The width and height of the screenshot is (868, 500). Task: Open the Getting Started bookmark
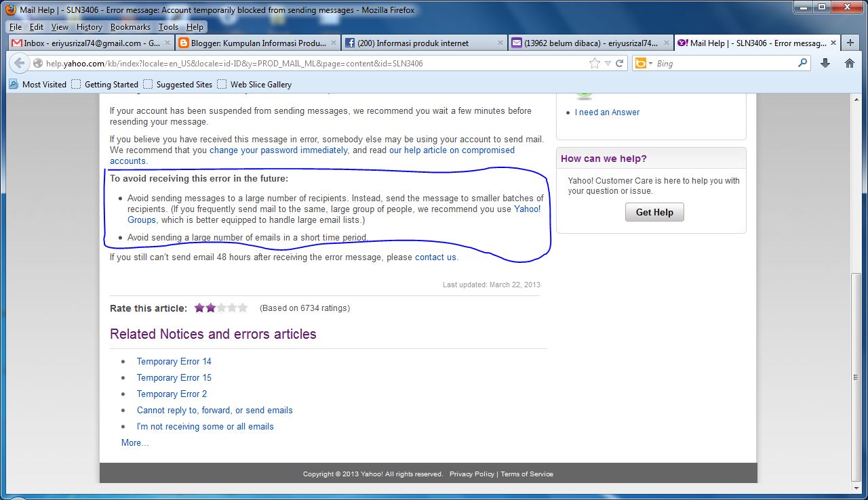click(x=105, y=85)
